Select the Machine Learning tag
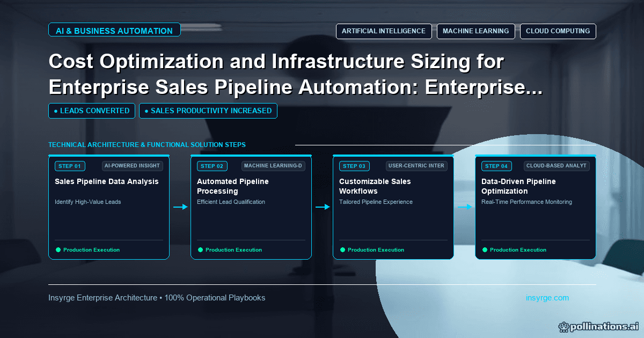 476,31
